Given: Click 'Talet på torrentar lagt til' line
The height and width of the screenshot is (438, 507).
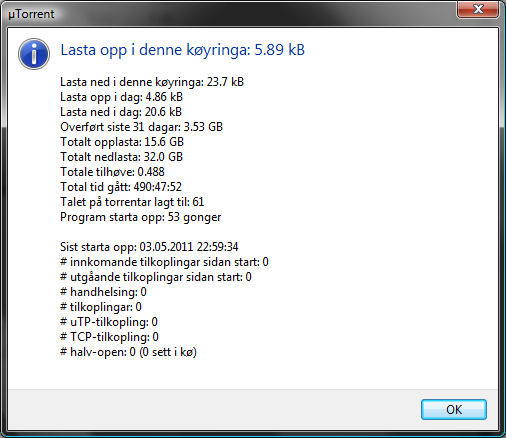Looking at the screenshot, I should click(132, 202).
